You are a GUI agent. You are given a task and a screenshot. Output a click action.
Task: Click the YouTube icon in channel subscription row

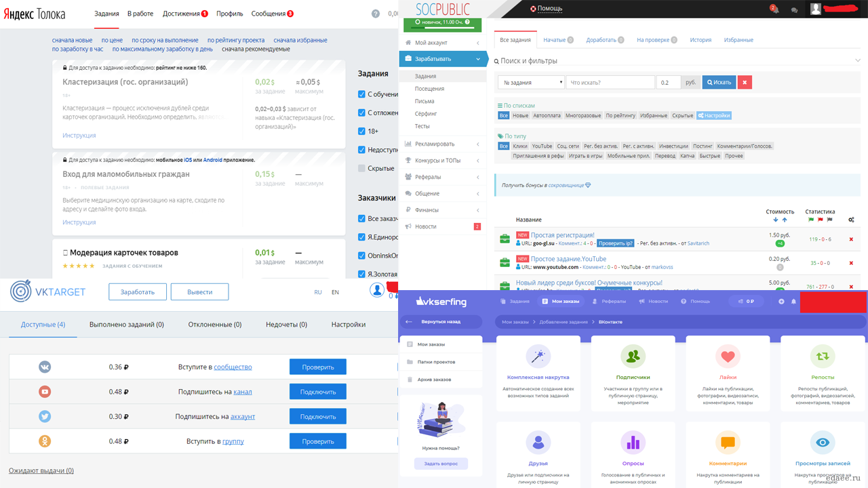pos(45,392)
